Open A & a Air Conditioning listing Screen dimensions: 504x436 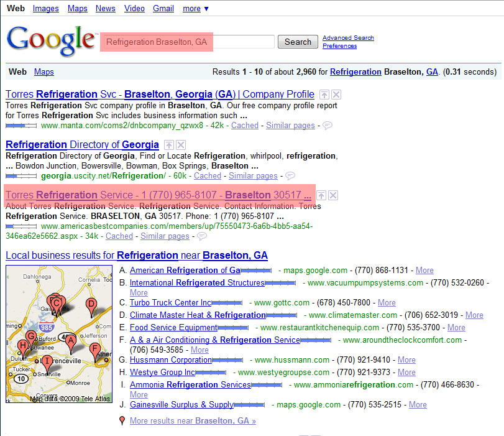[x=215, y=340]
